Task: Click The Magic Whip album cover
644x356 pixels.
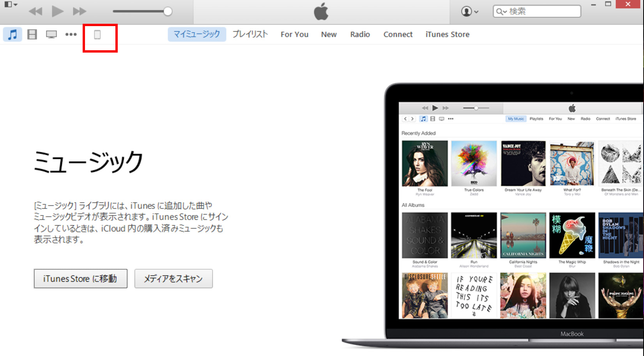Action: pyautogui.click(x=572, y=235)
